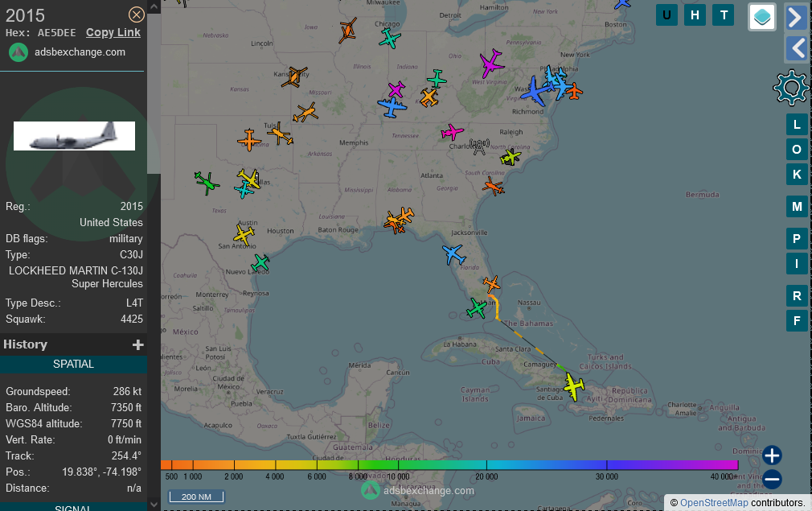Toggle the I map option button
Viewport: 812px width, 511px height.
(797, 264)
